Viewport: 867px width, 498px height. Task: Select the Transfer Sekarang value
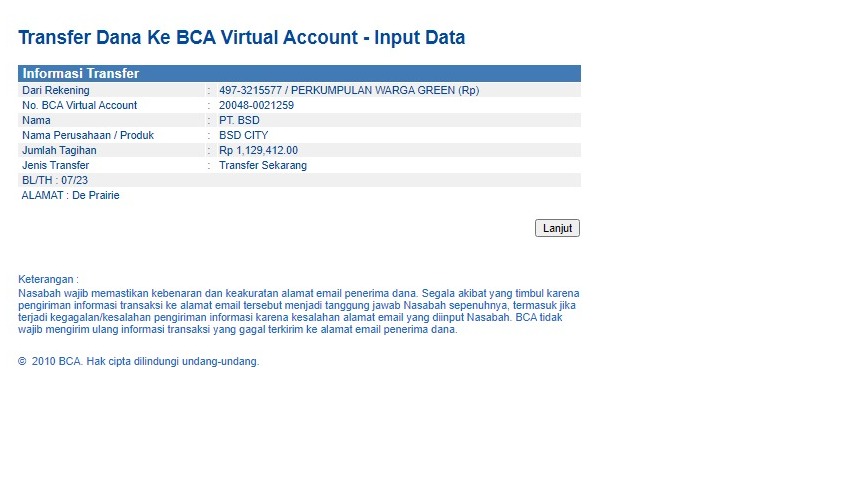tap(262, 165)
